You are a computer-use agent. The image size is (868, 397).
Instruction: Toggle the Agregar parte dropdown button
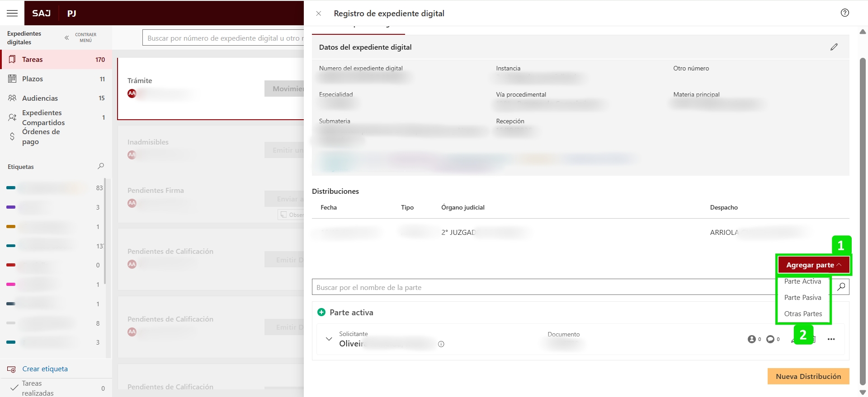point(813,265)
